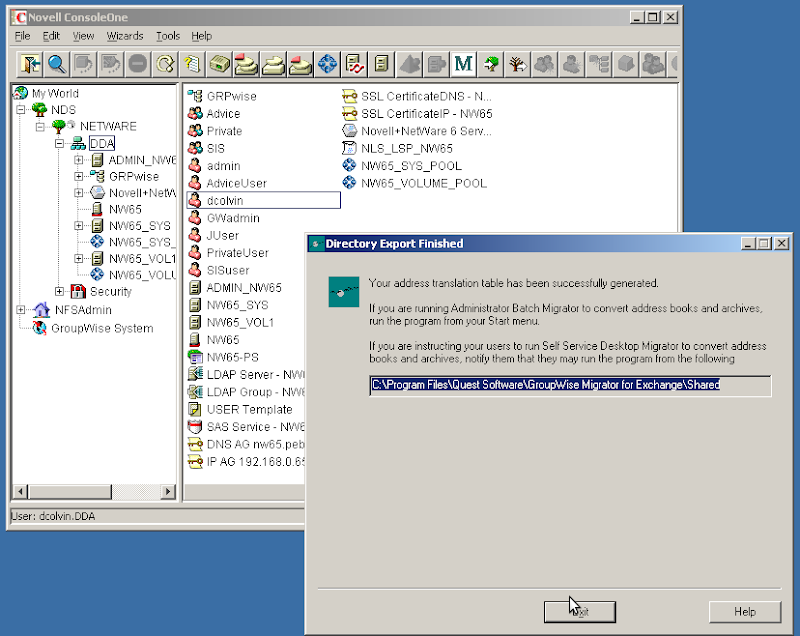The image size is (800, 636).
Task: Click the bare tree with arrow toolbar icon
Action: click(x=517, y=64)
